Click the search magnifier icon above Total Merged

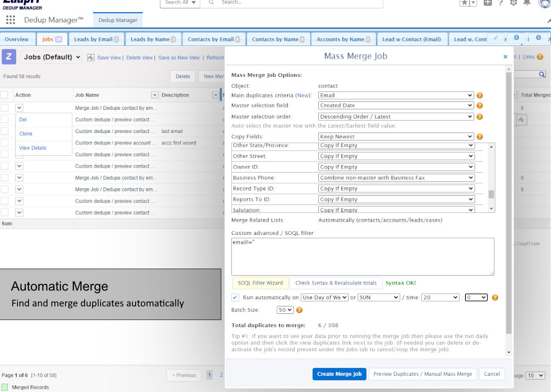click(x=542, y=74)
